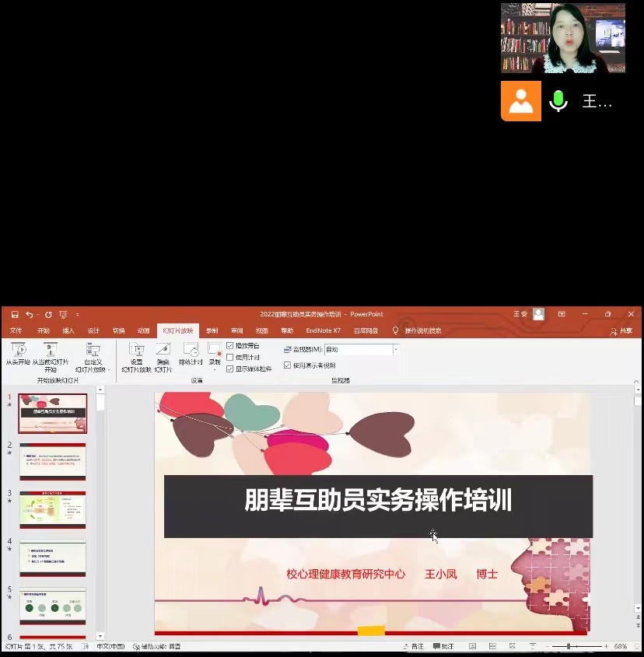Click the Hide Slide (隐藏幻灯片) icon
644x657 pixels.
click(163, 352)
